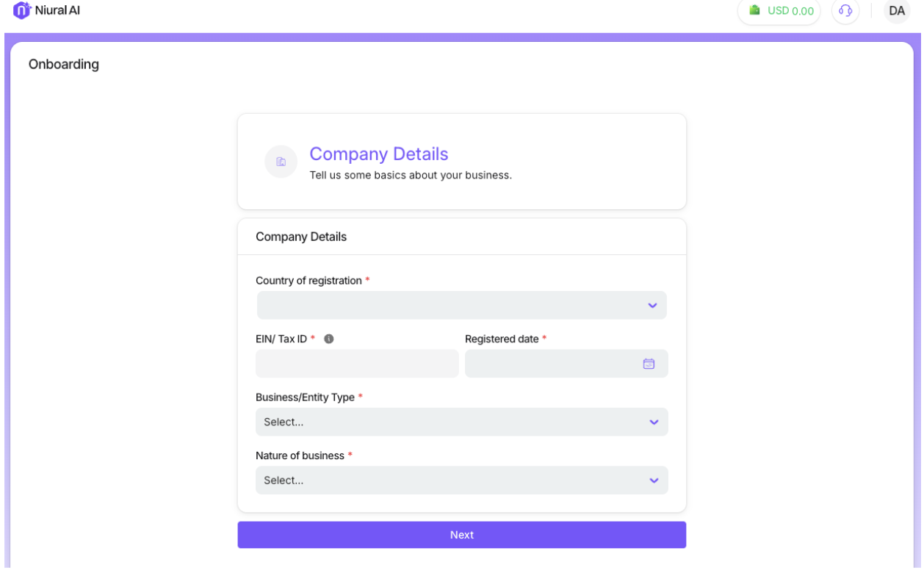Click the Niural AI logo icon
The height and width of the screenshot is (576, 924).
click(22, 10)
